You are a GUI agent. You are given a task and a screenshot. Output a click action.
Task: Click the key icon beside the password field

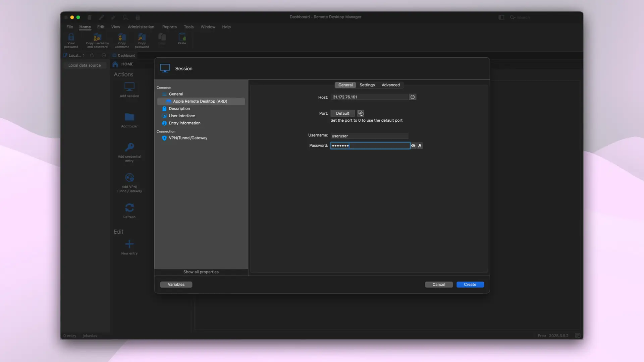point(420,145)
